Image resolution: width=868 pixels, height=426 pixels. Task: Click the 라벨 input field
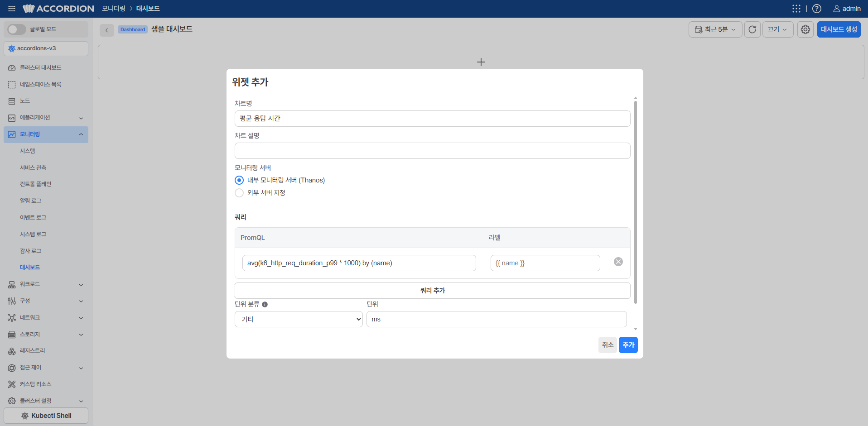click(x=545, y=263)
